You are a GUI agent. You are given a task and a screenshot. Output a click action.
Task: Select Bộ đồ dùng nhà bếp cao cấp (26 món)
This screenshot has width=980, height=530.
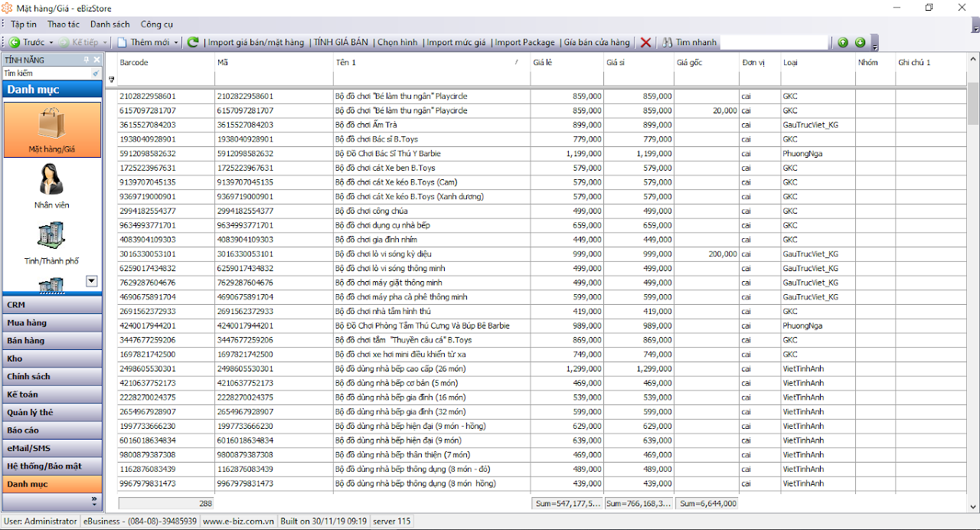[x=542, y=368]
